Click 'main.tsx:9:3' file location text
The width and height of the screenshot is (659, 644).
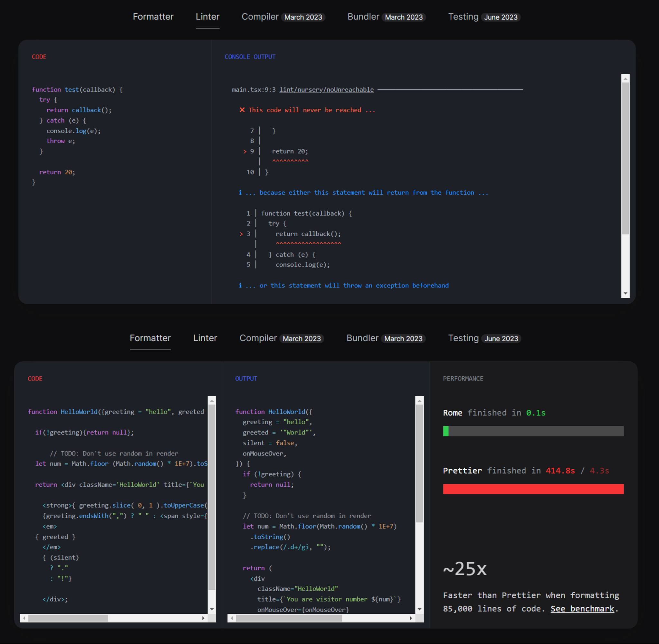point(254,90)
